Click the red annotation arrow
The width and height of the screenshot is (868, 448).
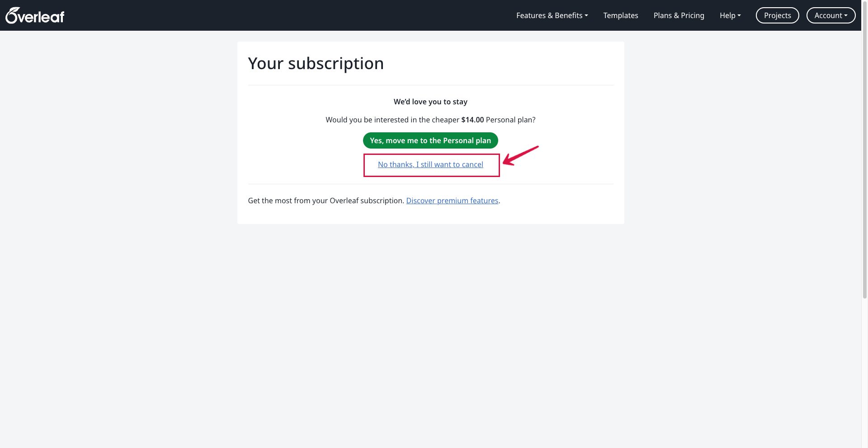coord(520,155)
